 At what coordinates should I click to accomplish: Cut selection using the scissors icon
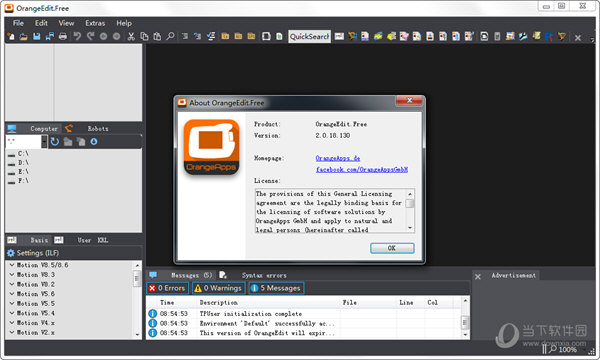(131, 36)
